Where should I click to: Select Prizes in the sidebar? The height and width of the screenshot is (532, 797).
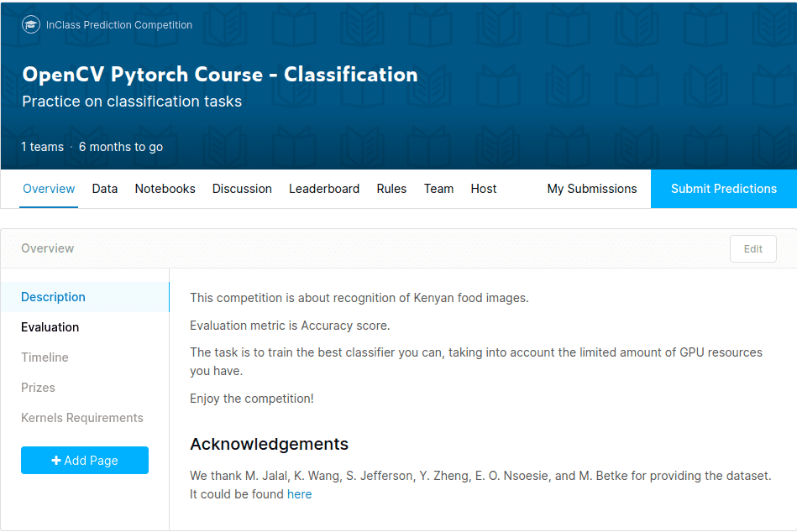click(x=38, y=388)
